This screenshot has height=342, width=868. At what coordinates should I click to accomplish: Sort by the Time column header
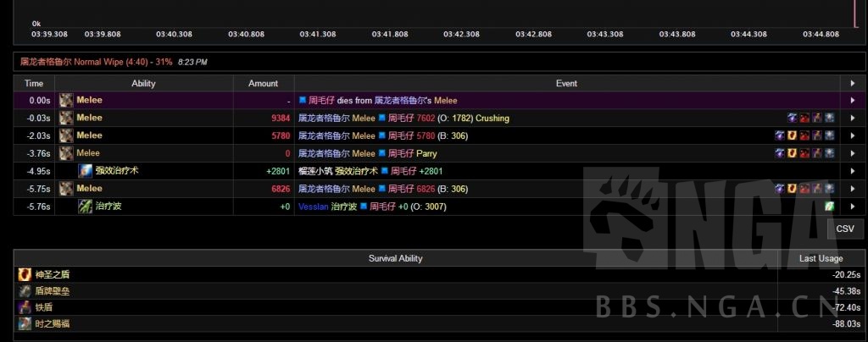pyautogui.click(x=34, y=83)
